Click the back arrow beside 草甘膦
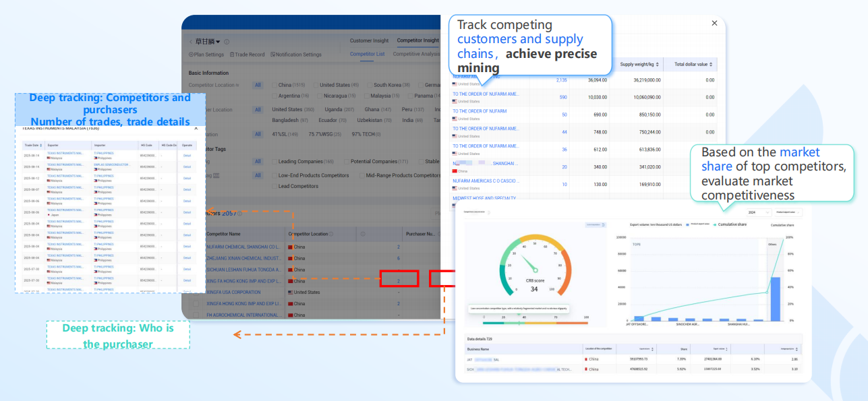 pyautogui.click(x=190, y=42)
